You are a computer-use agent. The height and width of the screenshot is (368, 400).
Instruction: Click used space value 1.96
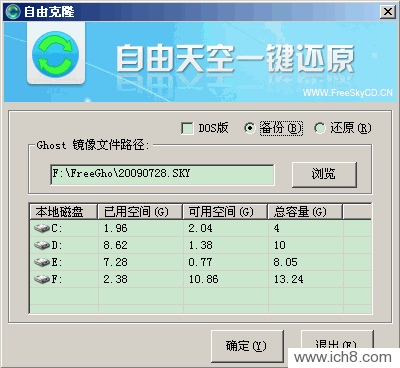(x=115, y=229)
